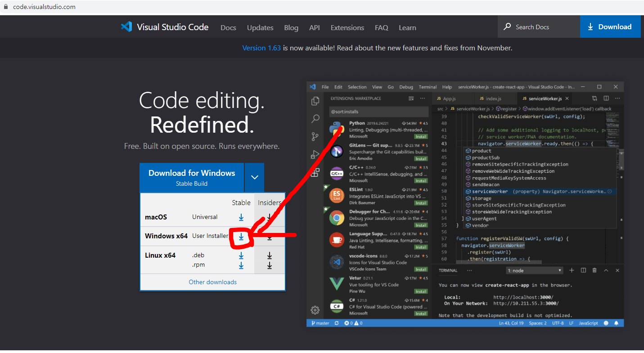Open the Selection menu in the screenshot
The width and height of the screenshot is (644, 353).
tap(357, 87)
